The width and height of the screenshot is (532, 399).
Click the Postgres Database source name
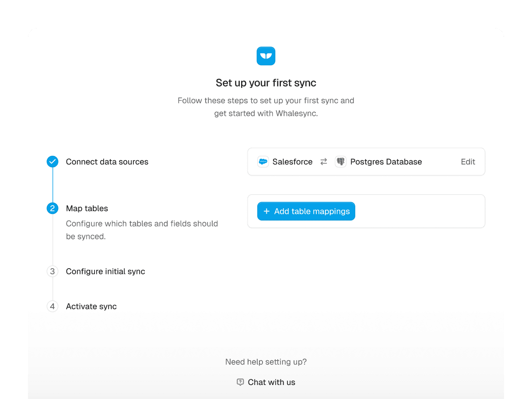tap(386, 162)
